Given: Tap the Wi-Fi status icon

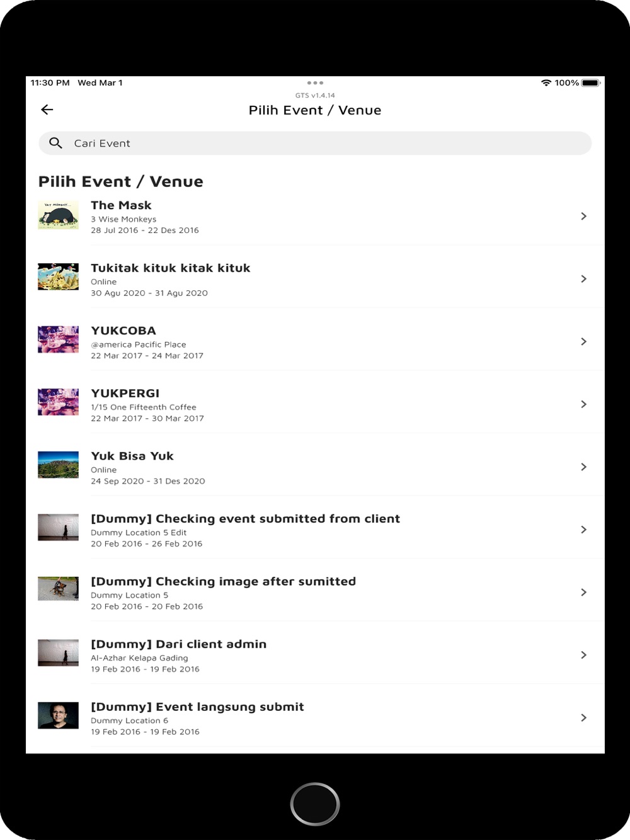Looking at the screenshot, I should (546, 83).
